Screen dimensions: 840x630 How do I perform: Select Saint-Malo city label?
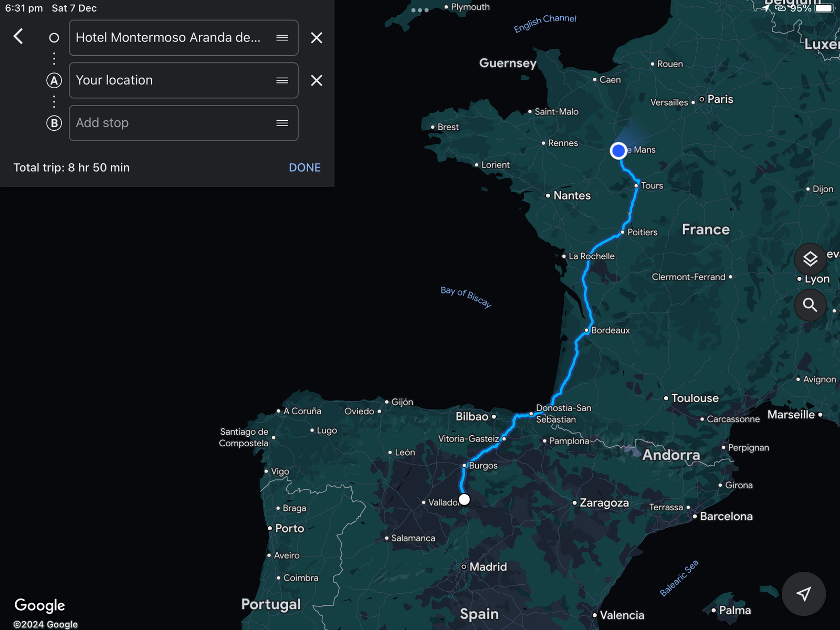[556, 111]
